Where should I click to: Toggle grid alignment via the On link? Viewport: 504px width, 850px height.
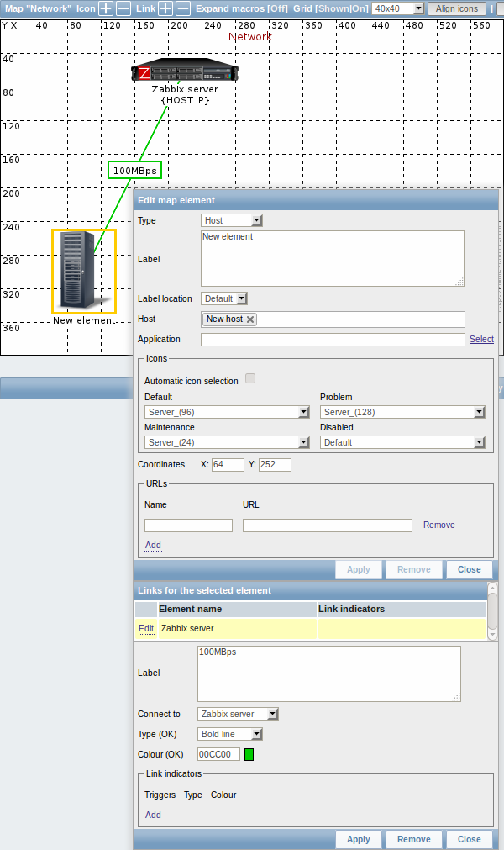coord(360,8)
